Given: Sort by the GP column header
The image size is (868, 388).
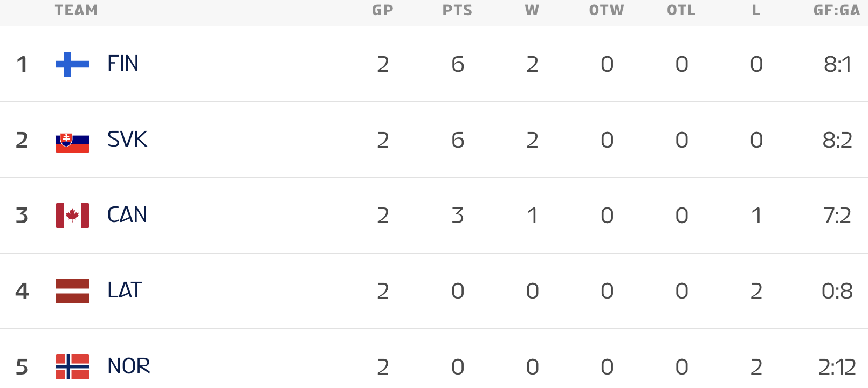Looking at the screenshot, I should point(383,10).
